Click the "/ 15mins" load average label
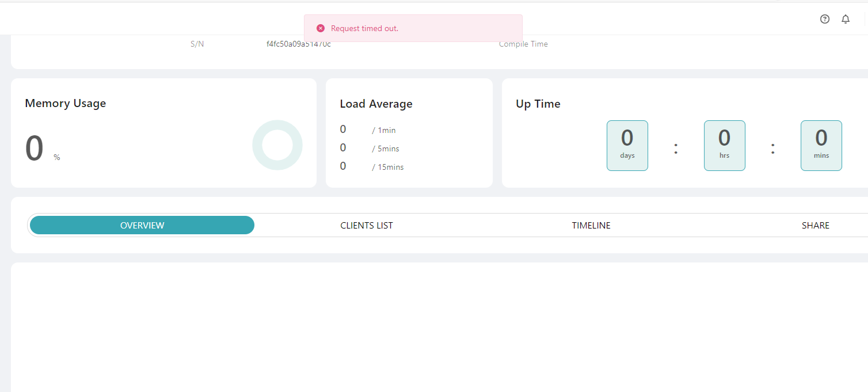The width and height of the screenshot is (868, 392). [388, 167]
